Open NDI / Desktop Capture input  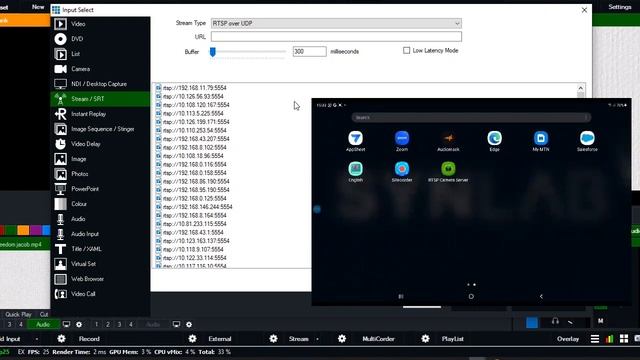100,84
